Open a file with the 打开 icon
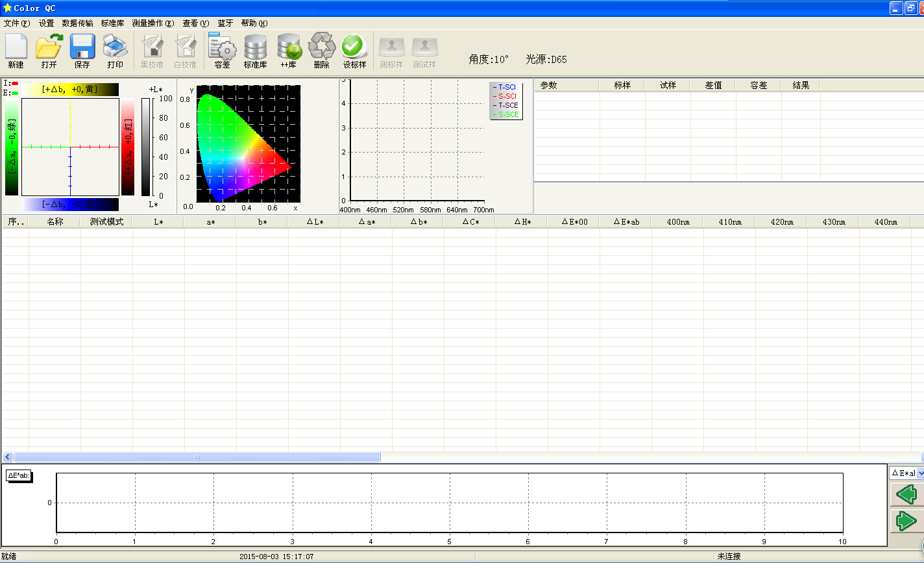 tap(49, 51)
